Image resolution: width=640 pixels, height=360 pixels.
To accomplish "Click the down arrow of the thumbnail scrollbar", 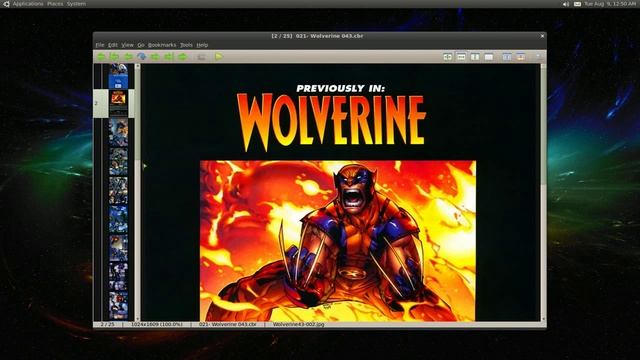I will (138, 319).
